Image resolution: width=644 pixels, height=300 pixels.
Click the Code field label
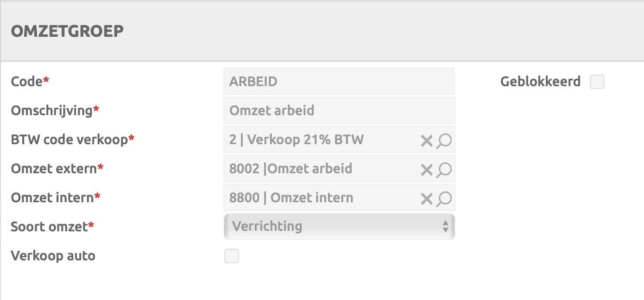point(27,82)
